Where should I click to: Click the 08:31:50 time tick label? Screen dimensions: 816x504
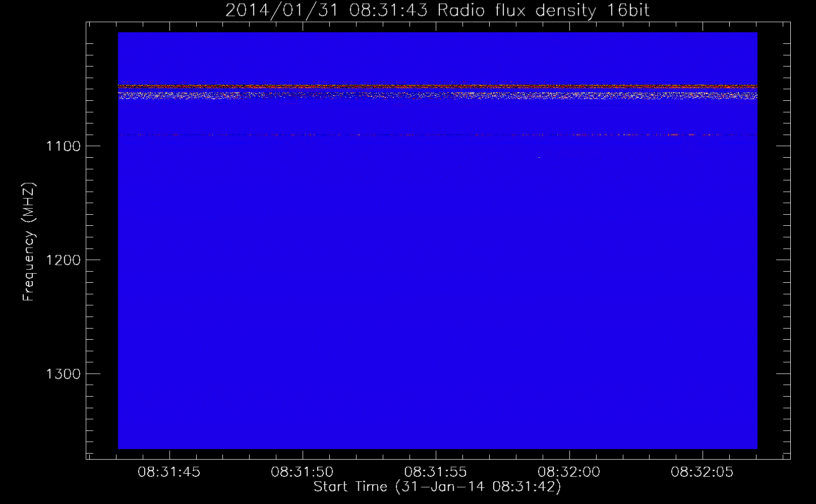point(302,472)
